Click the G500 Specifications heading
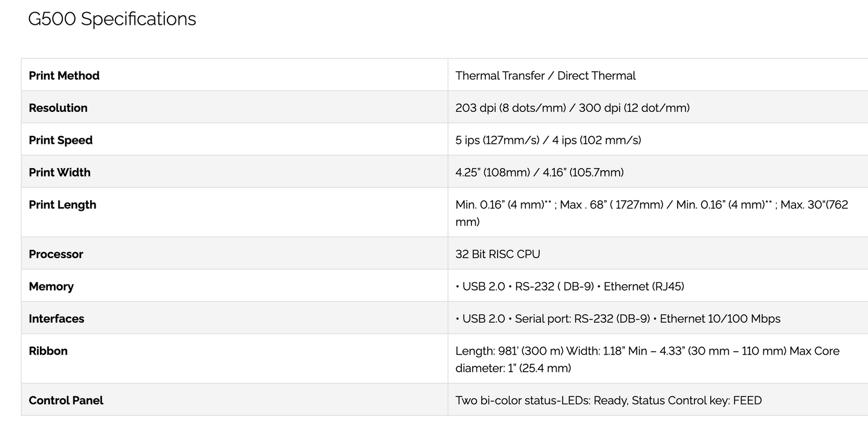Screen dimensions: 868x423 (112, 19)
